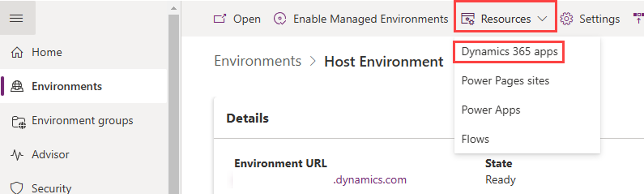Image resolution: width=644 pixels, height=194 pixels.
Task: Click the Resources toolbar icon
Action: [467, 19]
